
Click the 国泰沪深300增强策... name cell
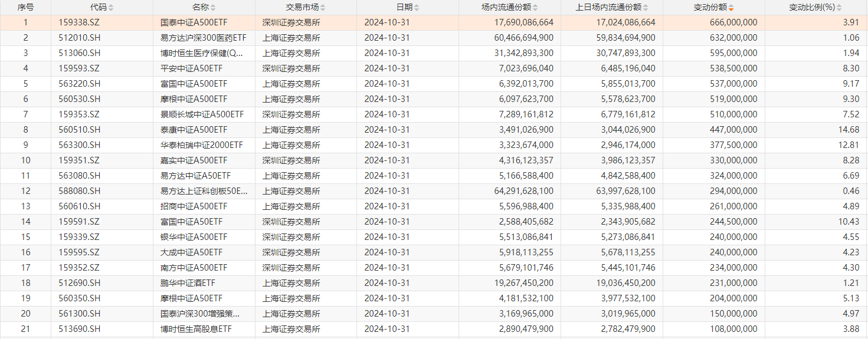pyautogui.click(x=200, y=314)
